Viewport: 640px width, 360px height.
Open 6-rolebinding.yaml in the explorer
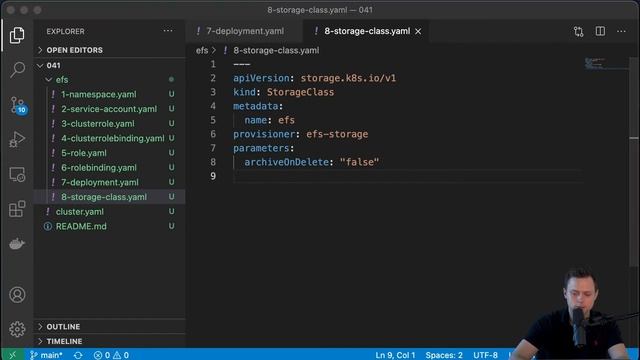[99, 168]
